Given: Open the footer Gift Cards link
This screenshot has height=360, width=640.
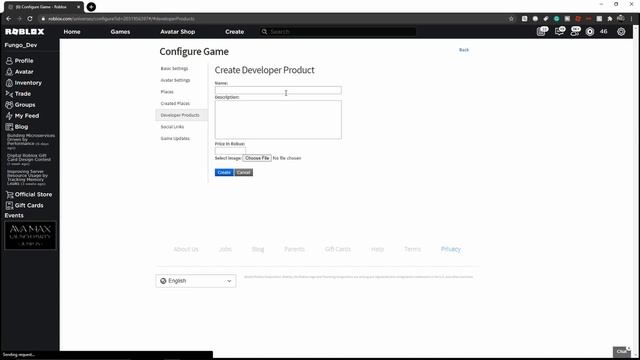Looking at the screenshot, I should click(x=338, y=249).
